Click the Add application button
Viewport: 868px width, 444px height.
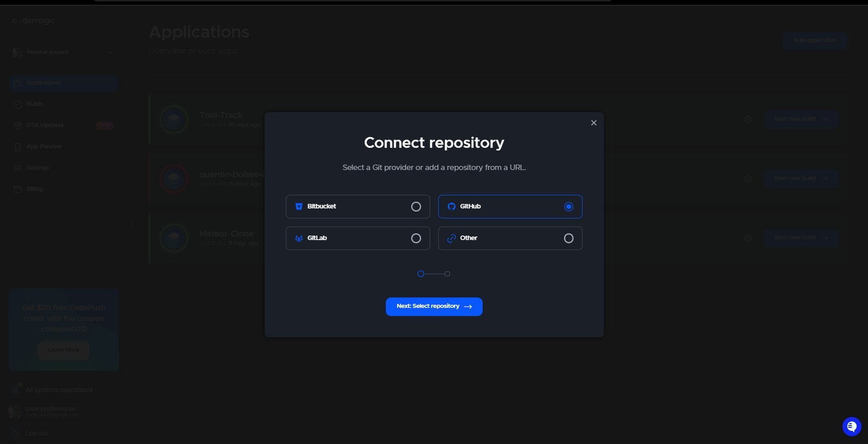815,40
